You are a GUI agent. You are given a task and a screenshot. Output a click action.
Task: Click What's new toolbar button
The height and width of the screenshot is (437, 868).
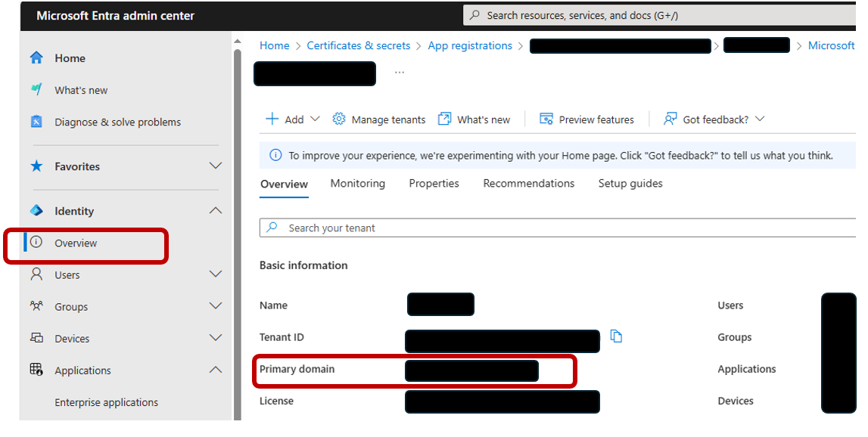(474, 119)
